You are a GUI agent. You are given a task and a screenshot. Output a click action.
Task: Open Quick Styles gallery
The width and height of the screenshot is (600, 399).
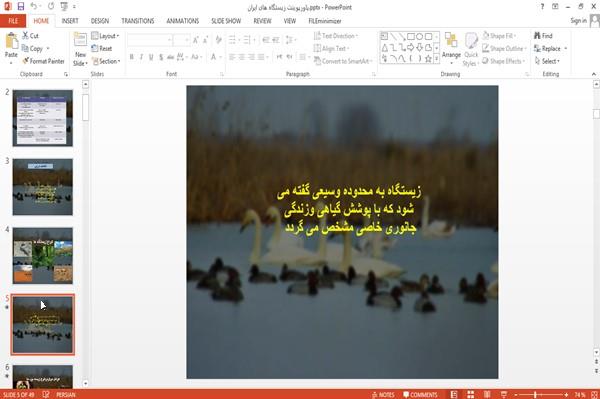coord(471,49)
